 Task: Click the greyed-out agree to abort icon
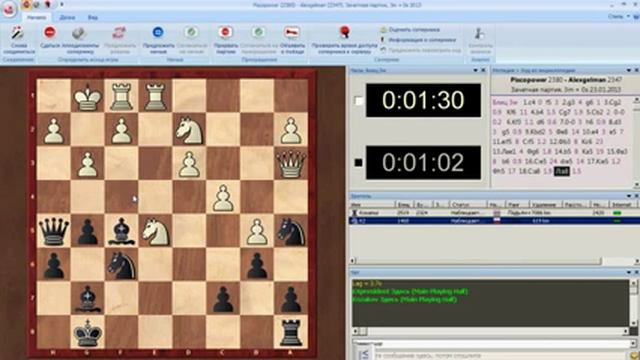click(x=258, y=32)
